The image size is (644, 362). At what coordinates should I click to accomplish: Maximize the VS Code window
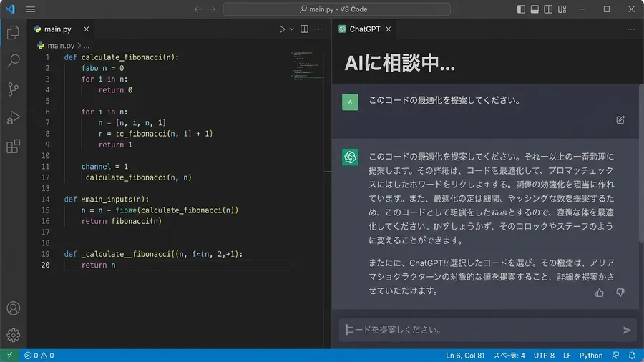[x=607, y=9]
